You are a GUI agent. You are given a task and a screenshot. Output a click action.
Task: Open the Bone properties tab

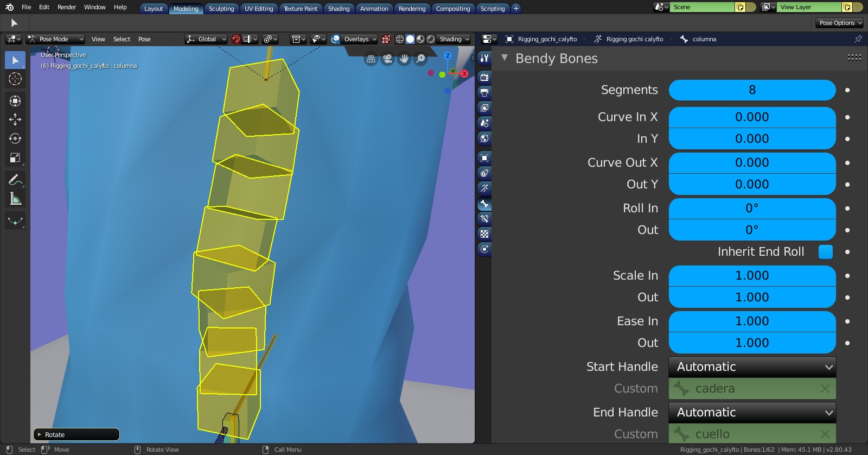(484, 204)
